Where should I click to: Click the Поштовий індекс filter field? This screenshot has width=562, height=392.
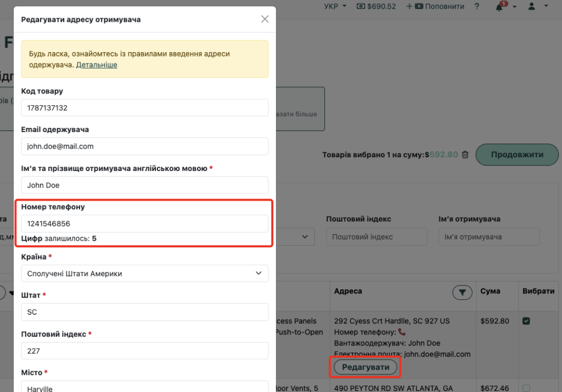click(376, 237)
